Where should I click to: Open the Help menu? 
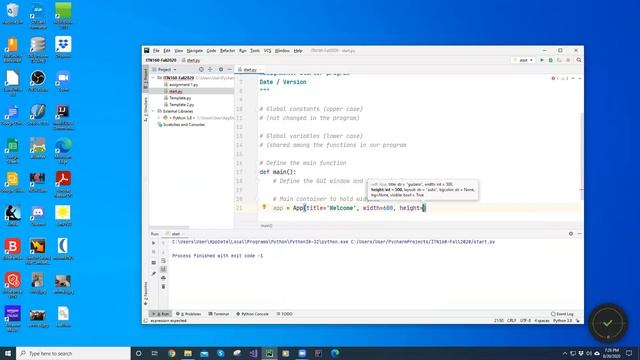(x=298, y=51)
